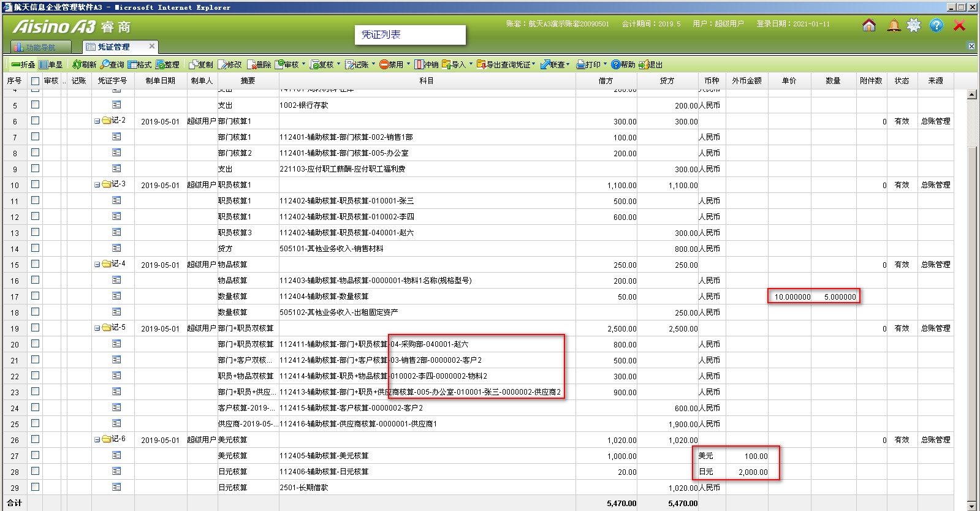Click the blue help question icon
This screenshot has width=980, height=511.
coord(936,25)
